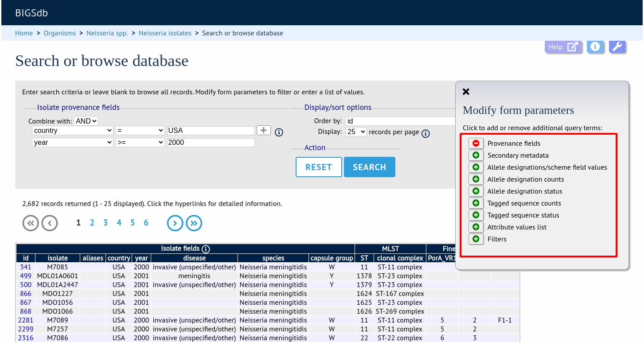Show info tooltip next to provenance fields

[x=279, y=132]
